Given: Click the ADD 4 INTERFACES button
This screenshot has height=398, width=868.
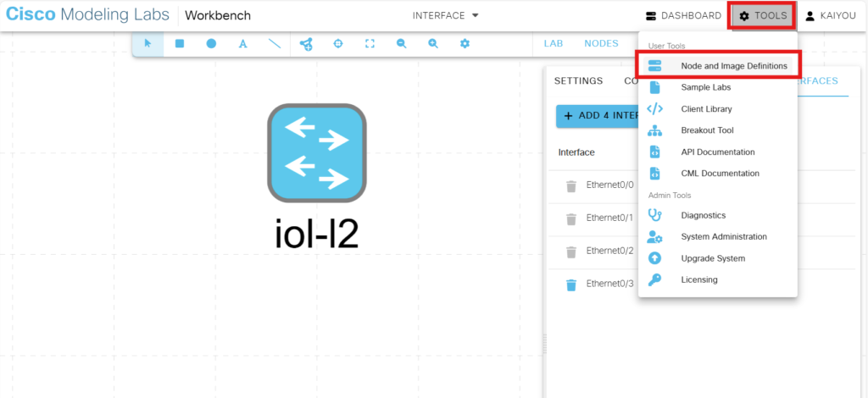Looking at the screenshot, I should [x=598, y=116].
